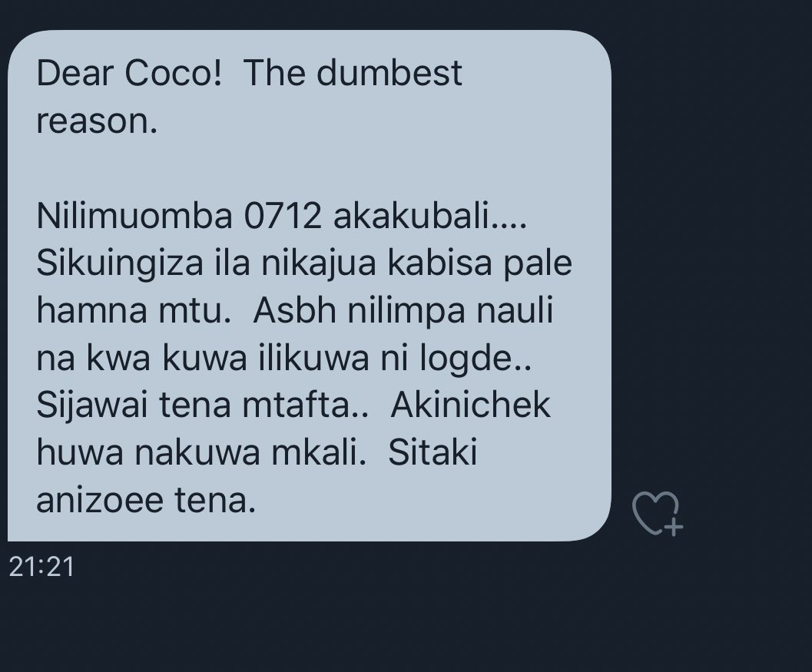
Task: Click the words "kabisa pale" in message
Action: [479, 263]
